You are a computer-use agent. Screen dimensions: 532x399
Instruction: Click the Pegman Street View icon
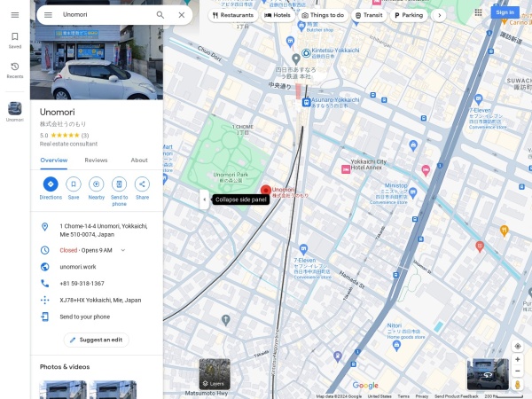[518, 385]
